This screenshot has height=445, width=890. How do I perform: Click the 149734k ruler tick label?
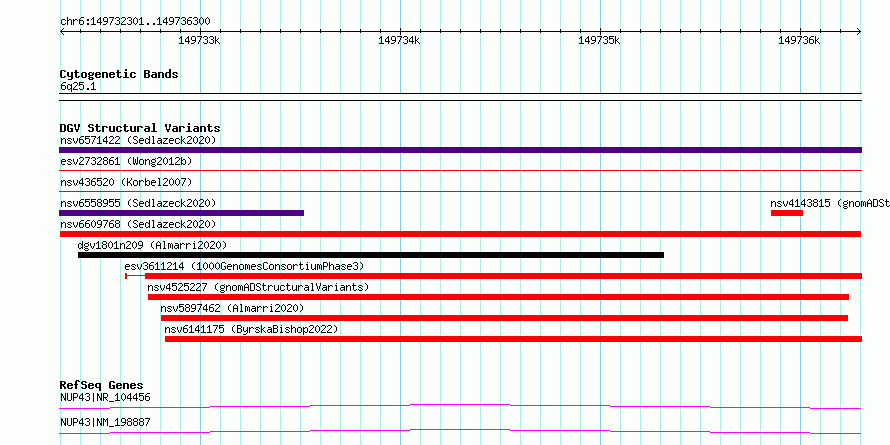399,41
